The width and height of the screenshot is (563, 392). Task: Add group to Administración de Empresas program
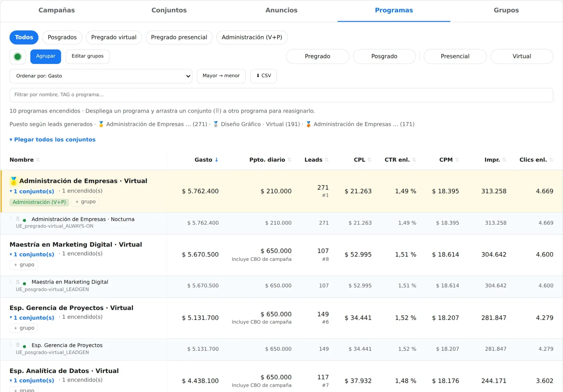tap(86, 202)
